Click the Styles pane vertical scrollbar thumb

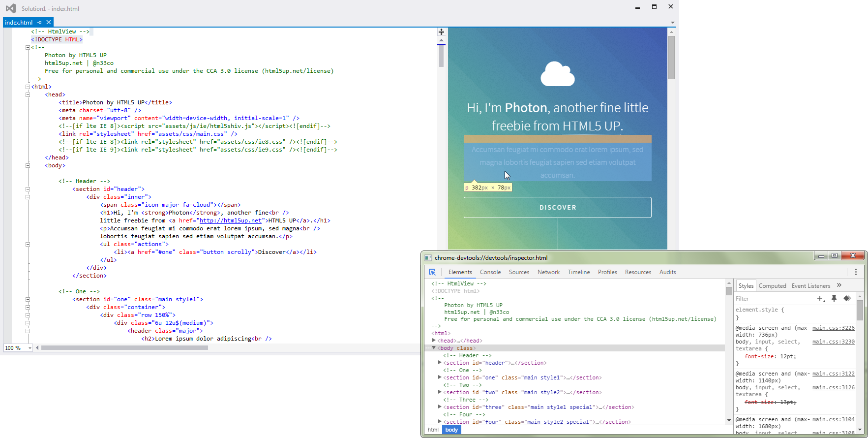860,310
